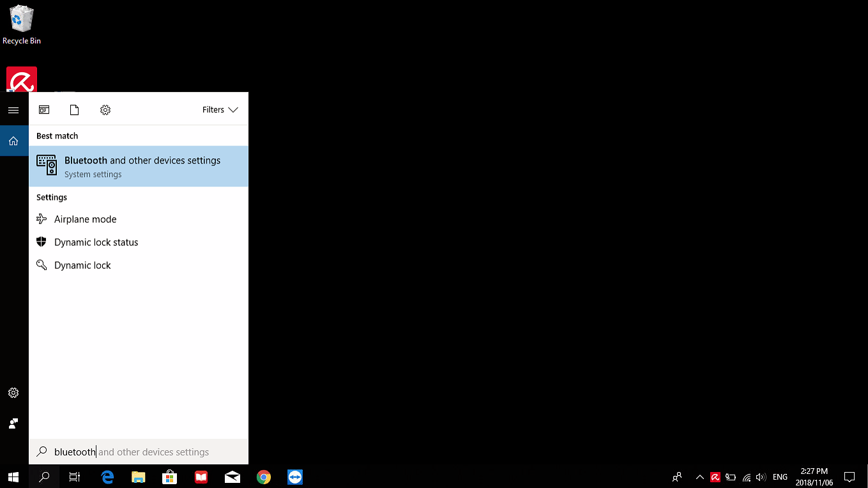Click the sidebar Settings gear icon

point(13,393)
